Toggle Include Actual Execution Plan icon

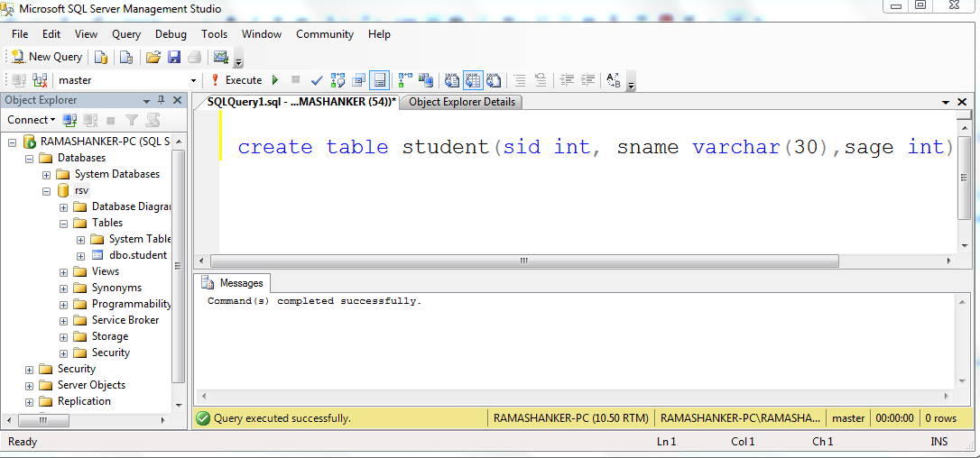[405, 80]
